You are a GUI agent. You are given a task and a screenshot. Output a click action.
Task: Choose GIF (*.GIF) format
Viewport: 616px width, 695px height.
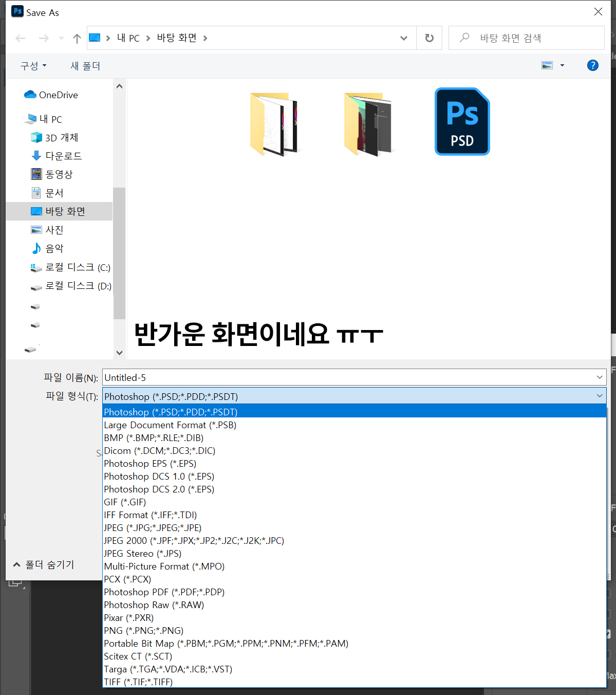354,502
